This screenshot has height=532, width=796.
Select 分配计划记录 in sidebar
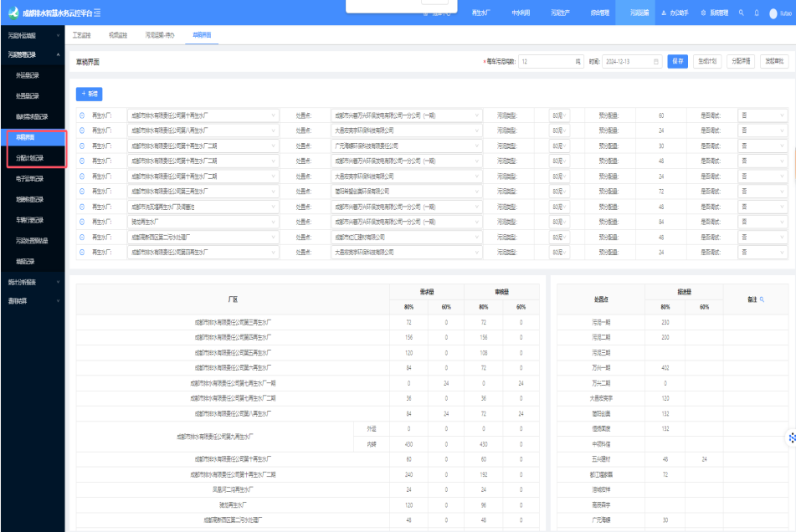(x=30, y=158)
